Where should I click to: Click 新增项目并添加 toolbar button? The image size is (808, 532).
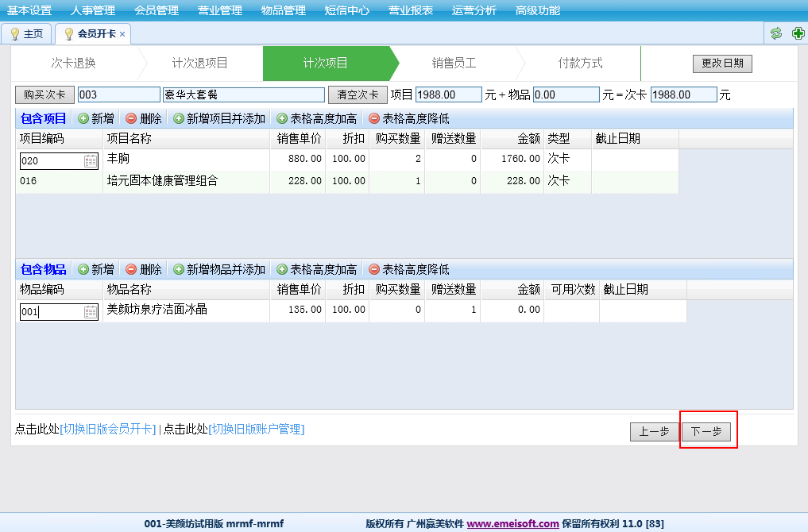click(x=218, y=118)
